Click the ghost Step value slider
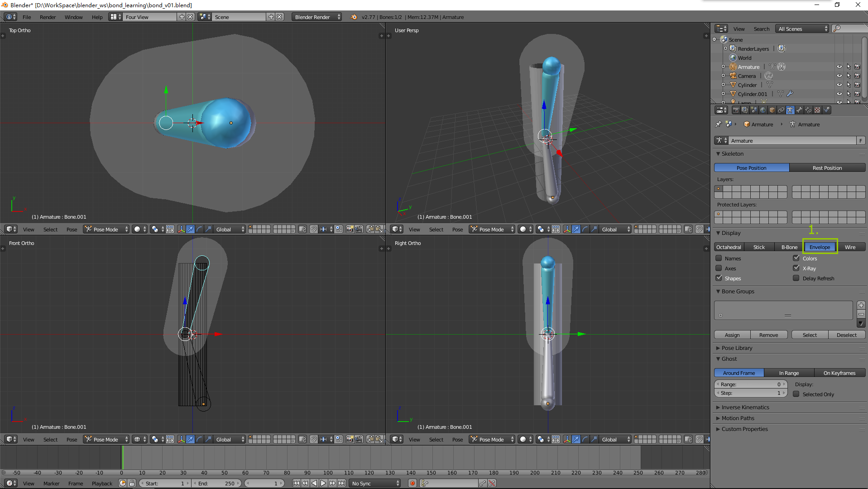Image resolution: width=868 pixels, height=489 pixels. pyautogui.click(x=751, y=393)
